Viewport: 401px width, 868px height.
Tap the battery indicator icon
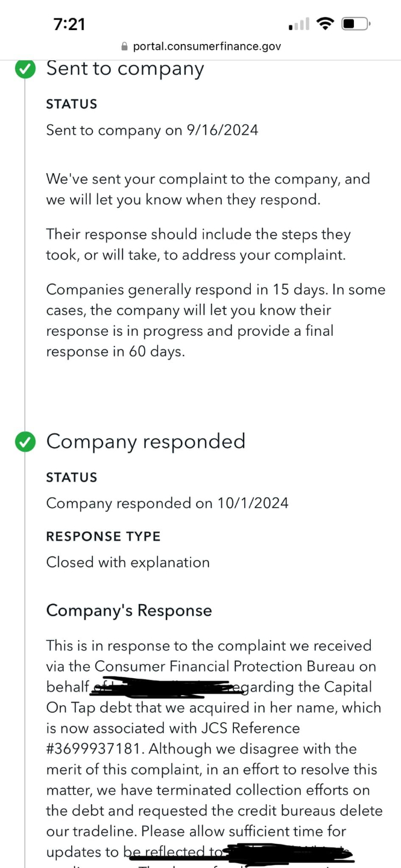pyautogui.click(x=356, y=24)
